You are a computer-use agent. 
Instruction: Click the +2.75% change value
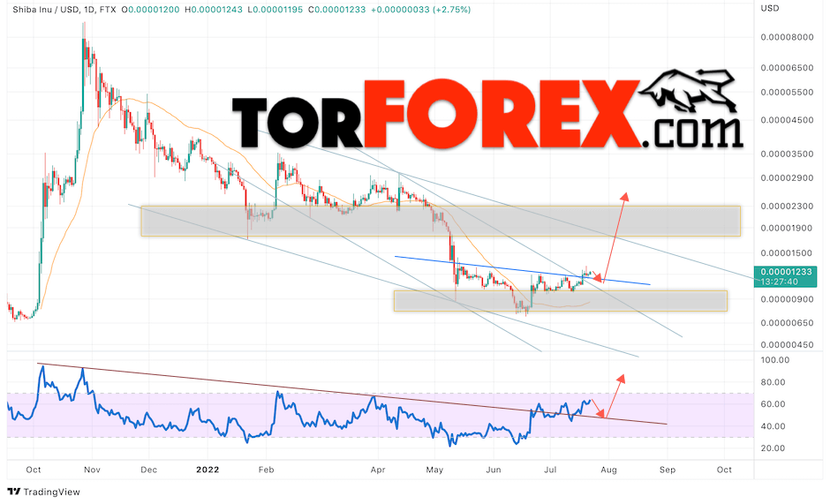451,10
